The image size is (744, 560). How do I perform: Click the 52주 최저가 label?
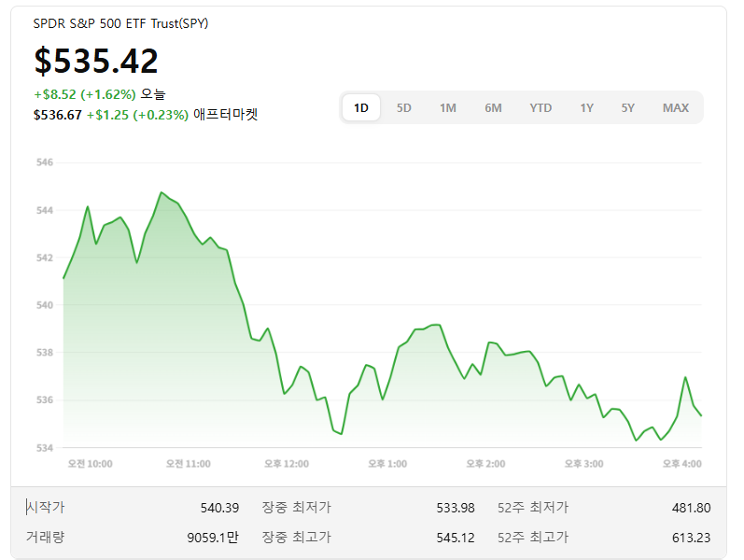pyautogui.click(x=532, y=508)
